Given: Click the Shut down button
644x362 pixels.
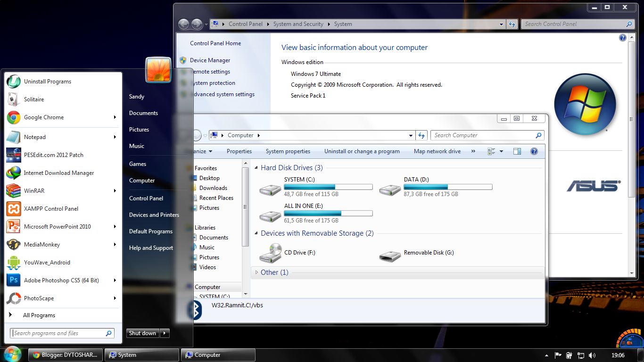Looking at the screenshot, I should (x=142, y=333).
